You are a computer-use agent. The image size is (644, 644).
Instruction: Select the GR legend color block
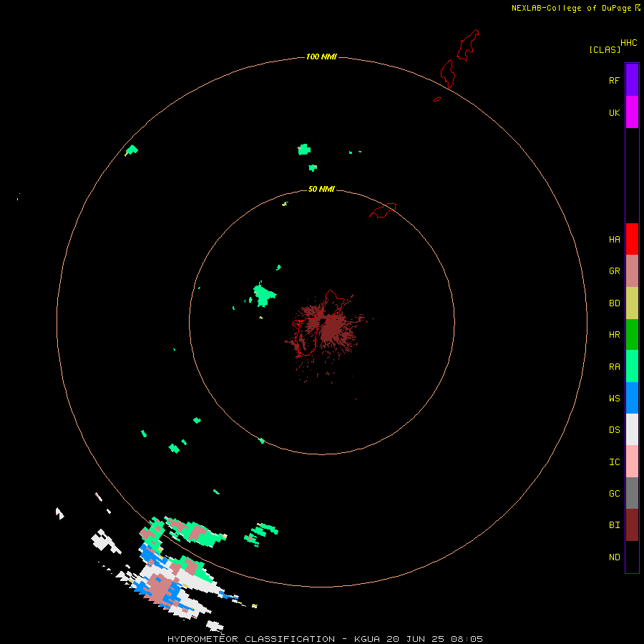(632, 271)
